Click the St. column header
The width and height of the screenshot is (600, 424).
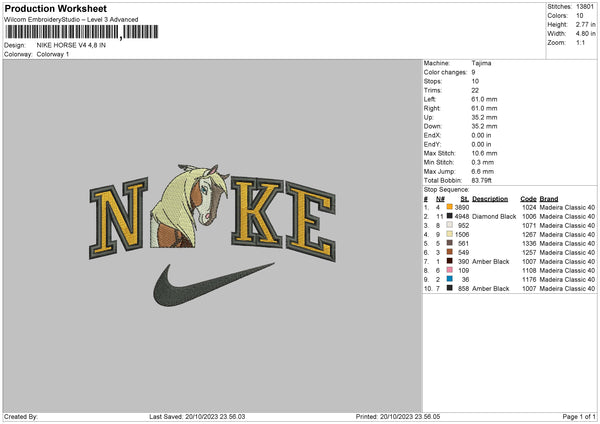click(x=465, y=199)
